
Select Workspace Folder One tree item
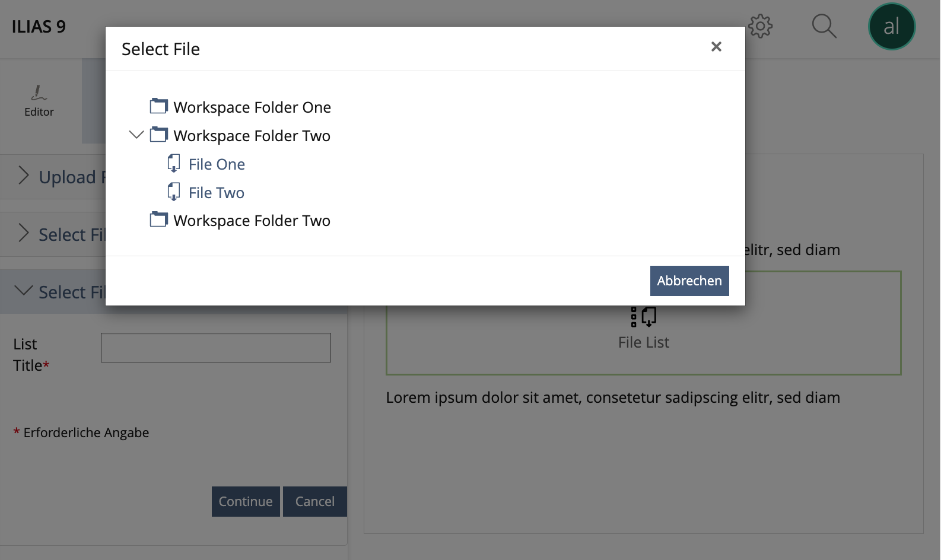(252, 107)
